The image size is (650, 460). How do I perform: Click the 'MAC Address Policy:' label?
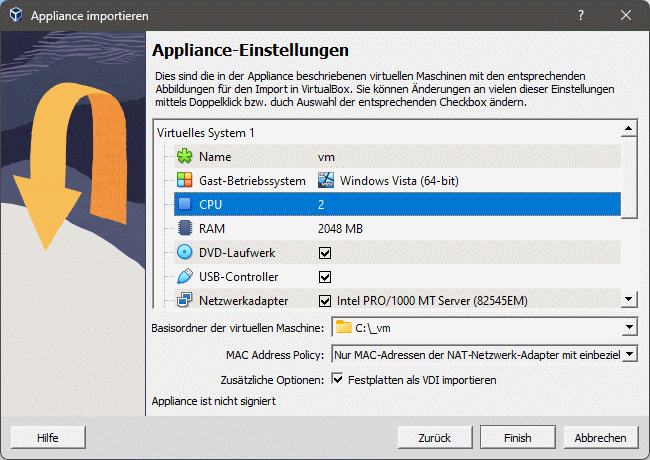click(x=275, y=355)
